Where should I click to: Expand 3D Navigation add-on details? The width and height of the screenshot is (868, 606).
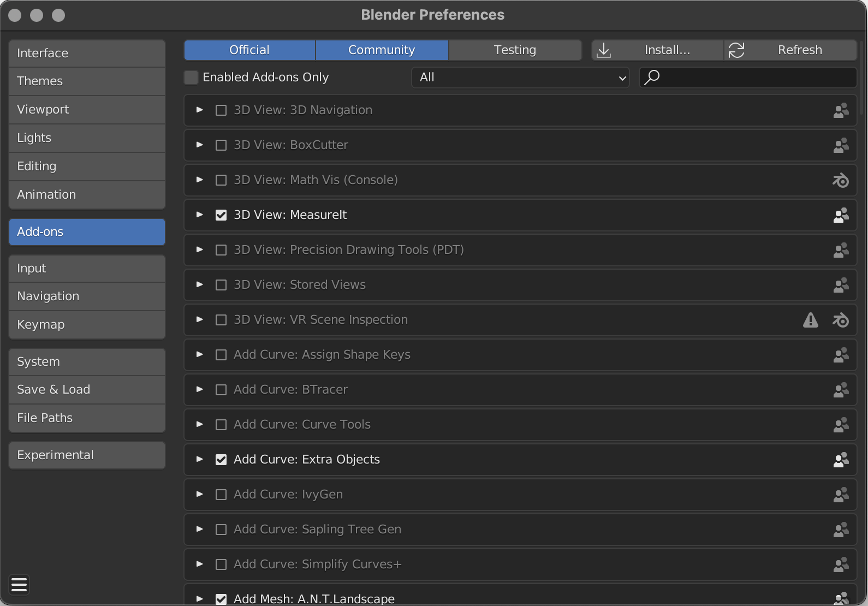(x=200, y=110)
